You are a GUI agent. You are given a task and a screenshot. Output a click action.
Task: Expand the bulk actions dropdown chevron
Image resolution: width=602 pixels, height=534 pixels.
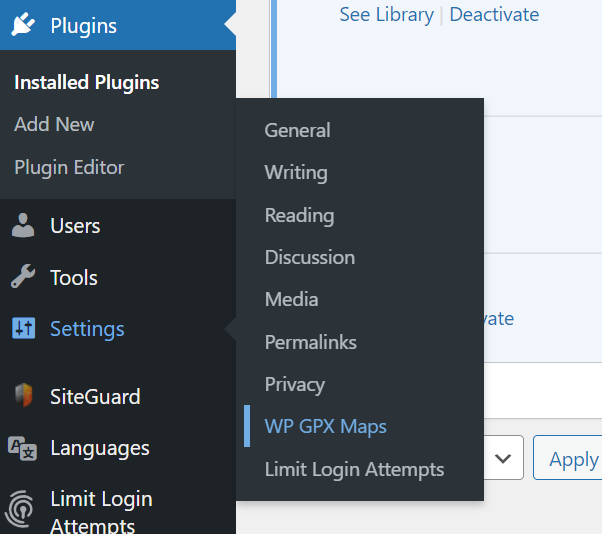(x=503, y=458)
